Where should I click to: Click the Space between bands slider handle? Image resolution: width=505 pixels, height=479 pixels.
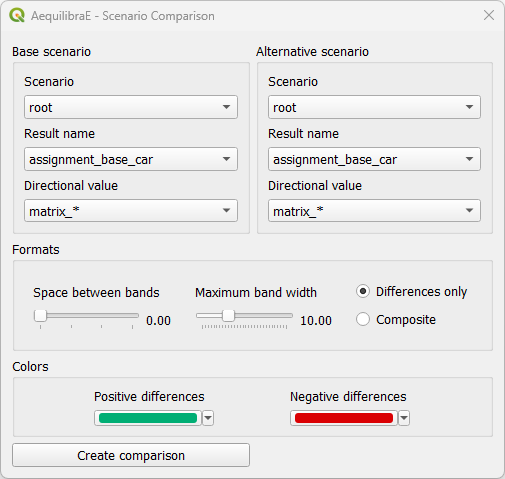[x=40, y=315]
